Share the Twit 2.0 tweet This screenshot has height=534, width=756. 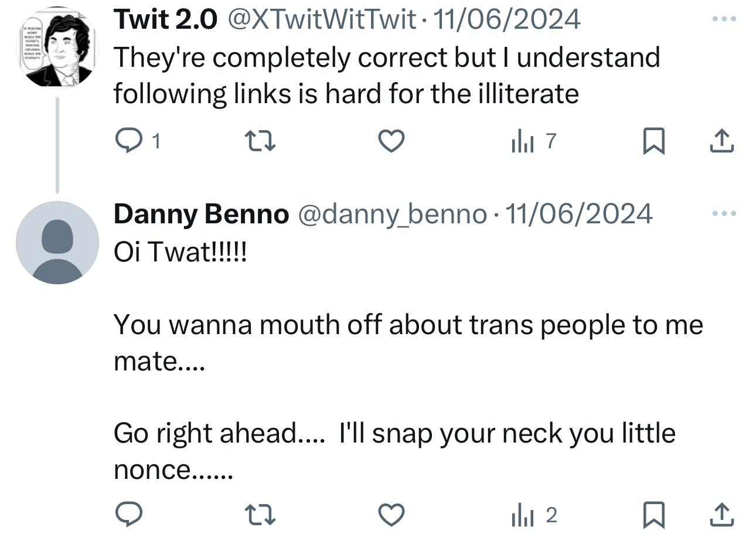[x=722, y=141]
